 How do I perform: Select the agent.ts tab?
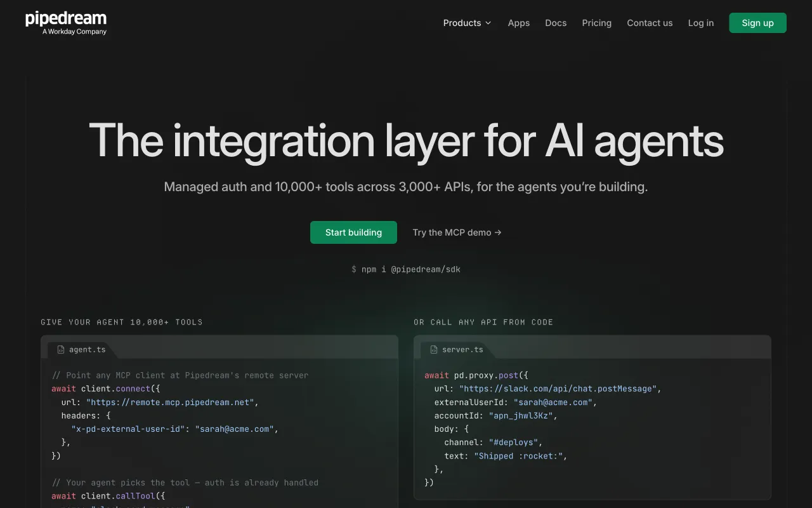pos(81,349)
